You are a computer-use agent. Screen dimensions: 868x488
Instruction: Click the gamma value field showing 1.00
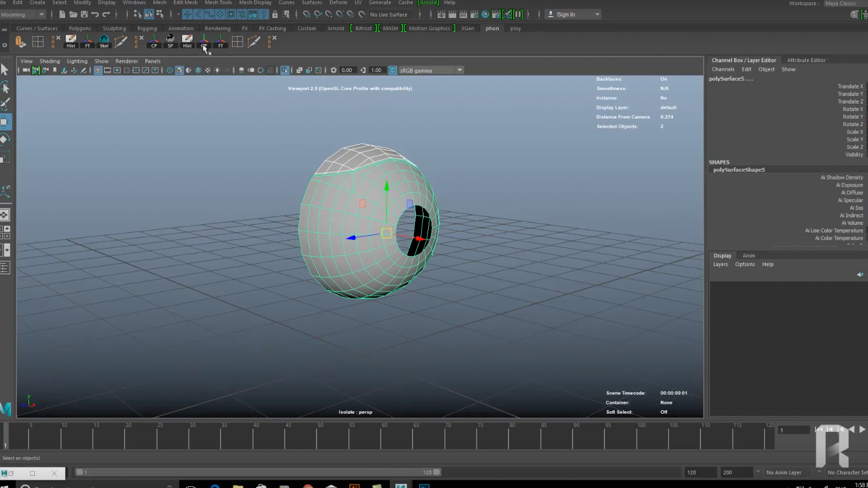pyautogui.click(x=376, y=70)
